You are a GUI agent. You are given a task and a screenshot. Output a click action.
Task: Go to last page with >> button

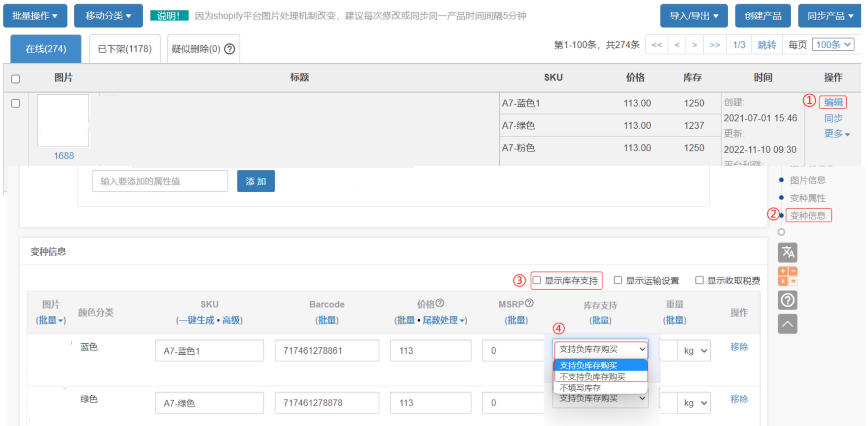click(x=714, y=45)
